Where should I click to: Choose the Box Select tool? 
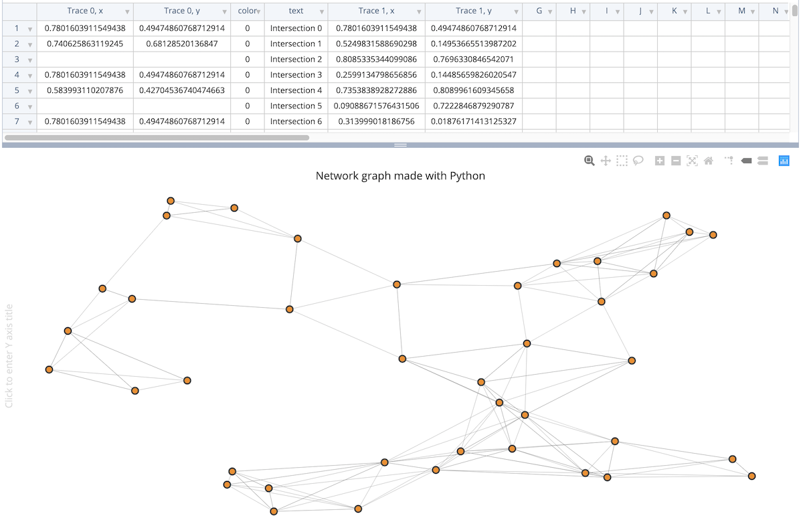click(x=622, y=161)
